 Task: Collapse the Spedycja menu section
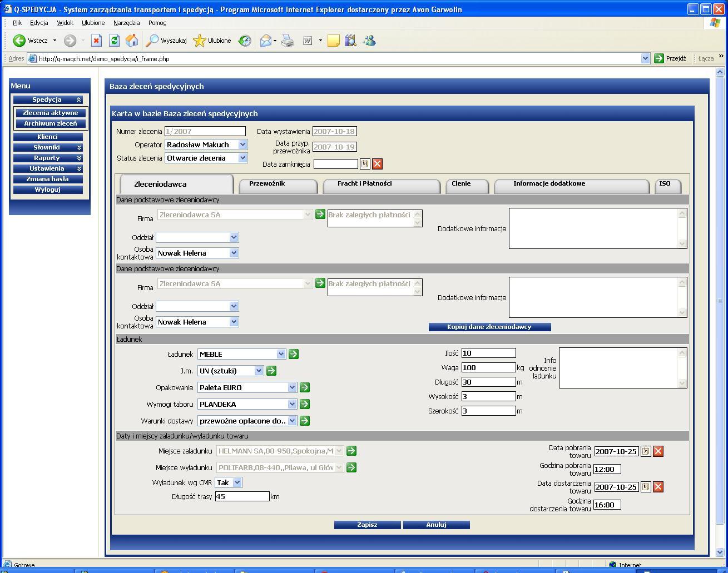click(47, 99)
